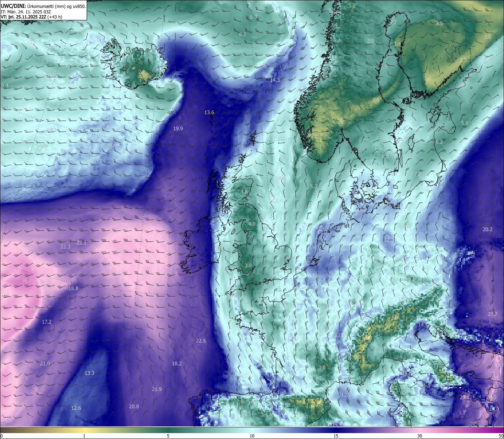Click the 17.2 value on the map
Viewport: 504px width, 439px height.
coord(46,322)
